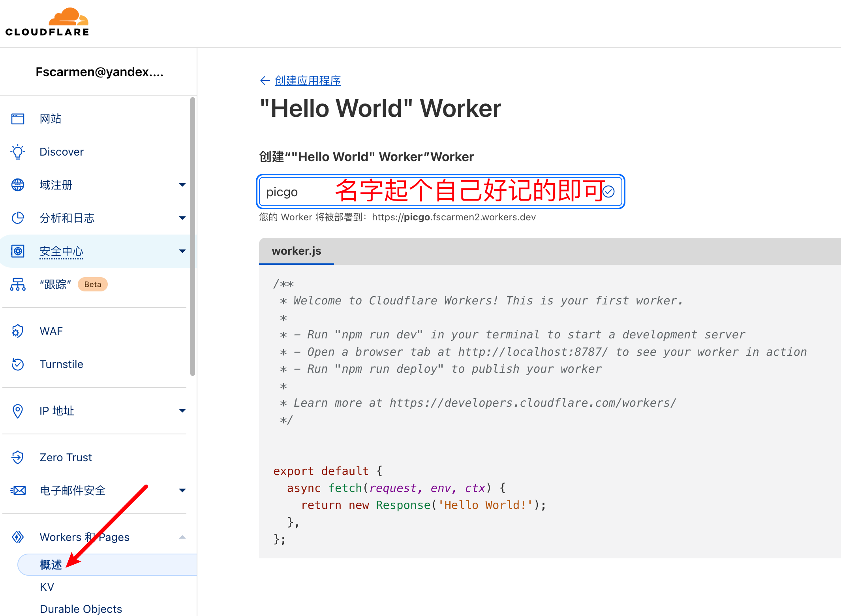Expand the IP 地址 section arrow

tap(182, 411)
